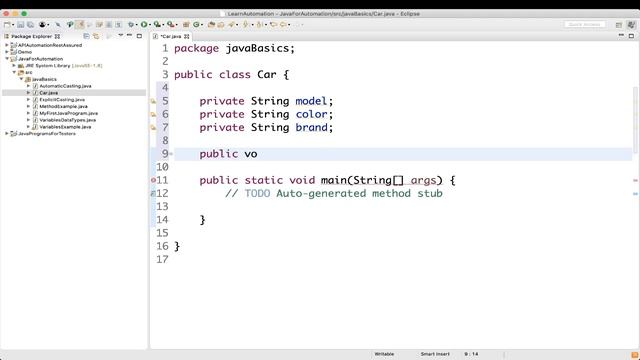Select MyFirstJavaProgram.java file
Viewport: 640px width, 360px height.
point(69,113)
